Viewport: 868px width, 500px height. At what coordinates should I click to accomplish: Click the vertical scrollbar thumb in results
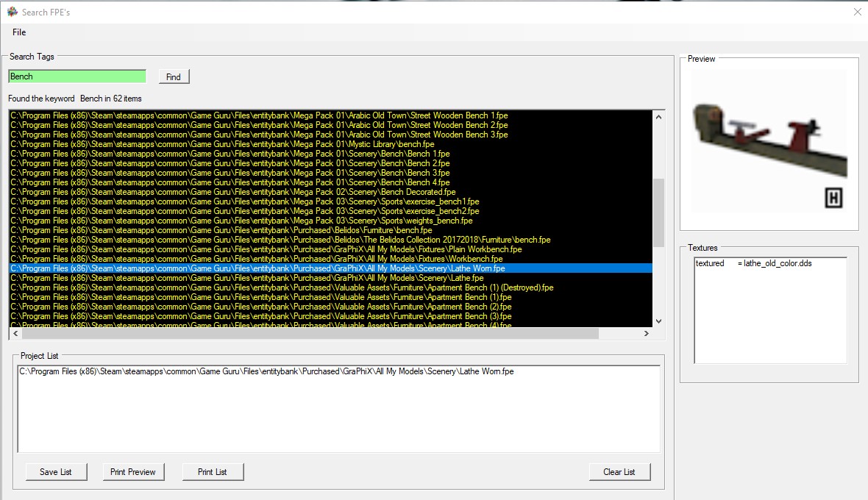click(659, 213)
